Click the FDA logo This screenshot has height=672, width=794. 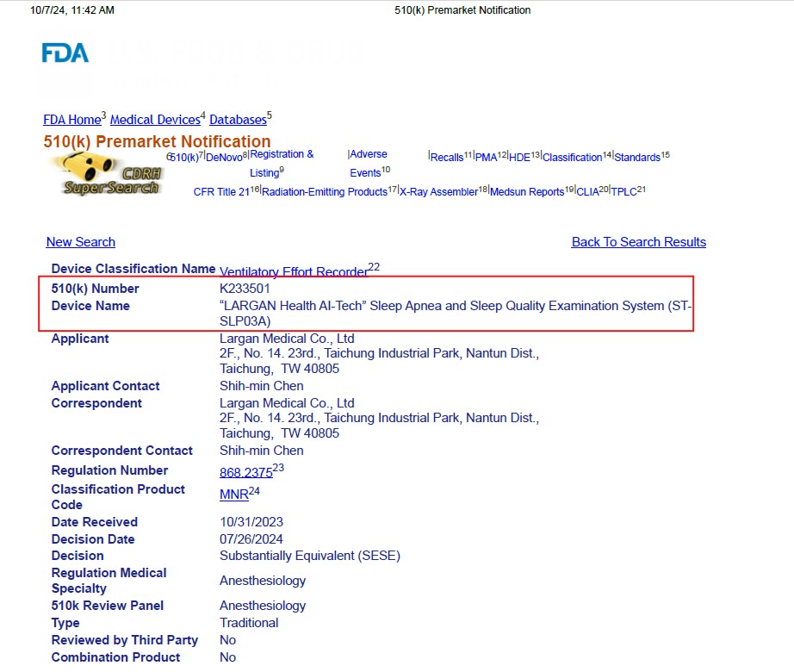(65, 53)
